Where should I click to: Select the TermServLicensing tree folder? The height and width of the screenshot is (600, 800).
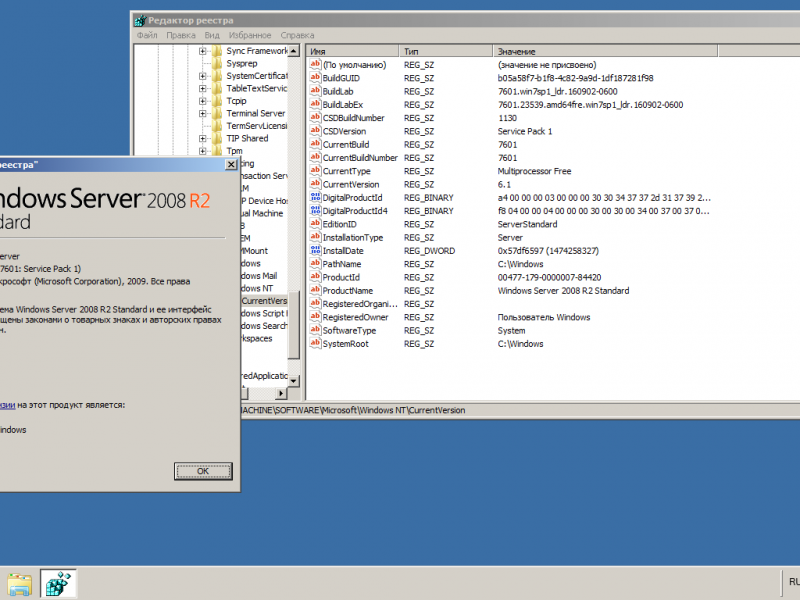coord(257,126)
